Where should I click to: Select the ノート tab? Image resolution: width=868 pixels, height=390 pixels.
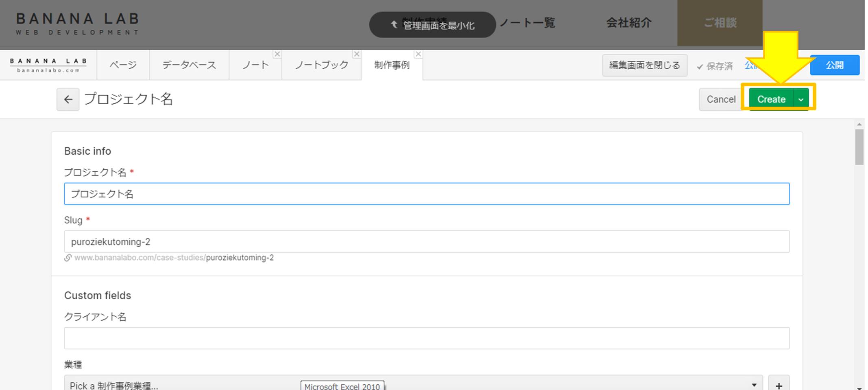click(255, 65)
